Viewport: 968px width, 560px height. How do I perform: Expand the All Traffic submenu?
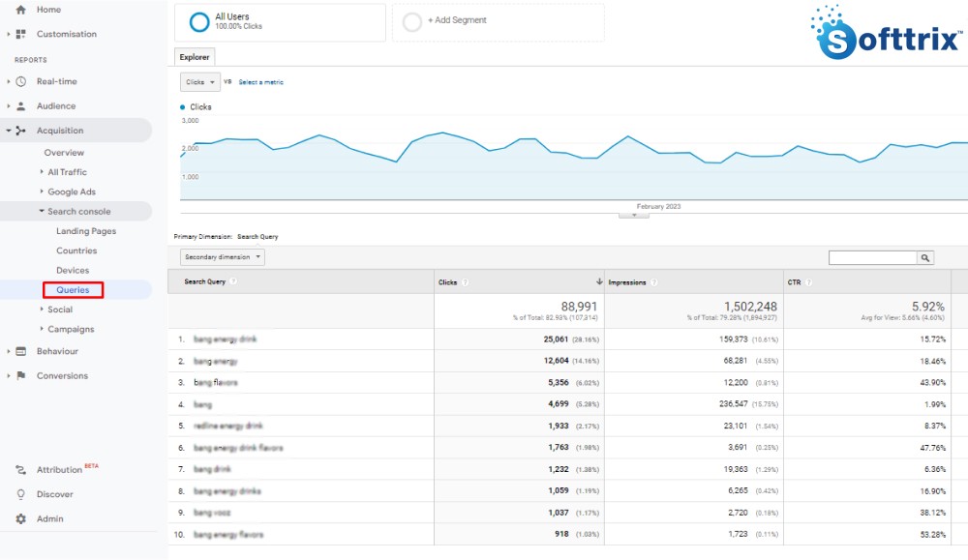tap(42, 172)
